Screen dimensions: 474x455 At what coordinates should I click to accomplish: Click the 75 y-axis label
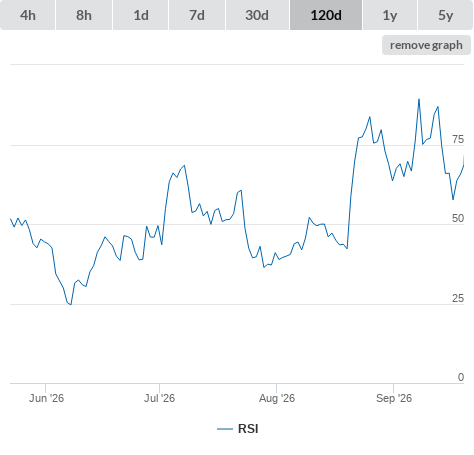click(x=458, y=139)
